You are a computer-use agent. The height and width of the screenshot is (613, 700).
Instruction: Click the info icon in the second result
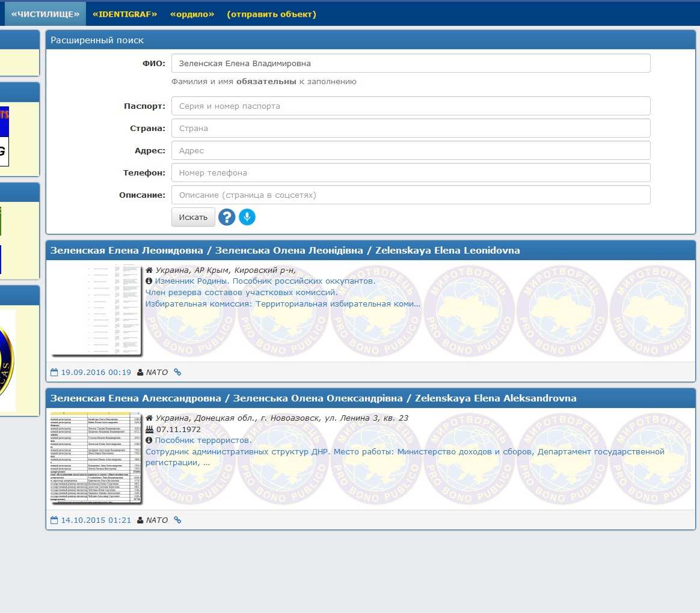pos(149,441)
